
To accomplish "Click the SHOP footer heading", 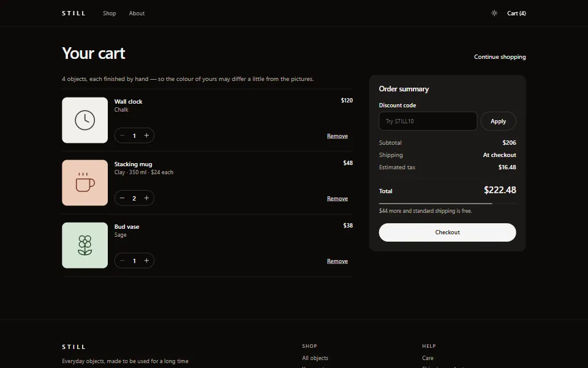I will (309, 346).
